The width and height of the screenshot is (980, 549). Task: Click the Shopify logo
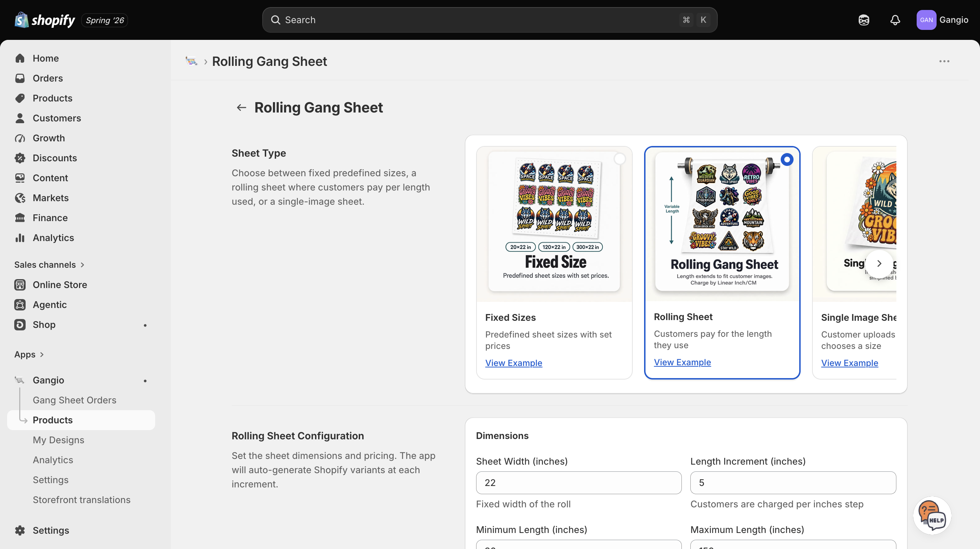tap(44, 20)
